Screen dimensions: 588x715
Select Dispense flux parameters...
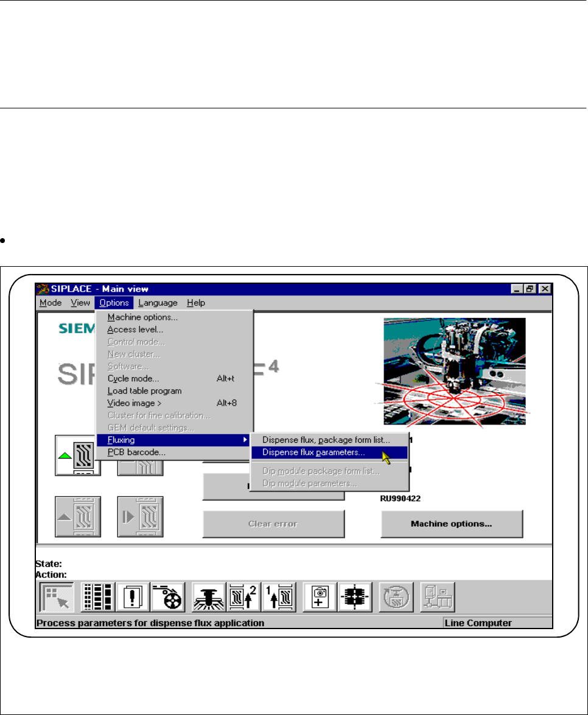pos(329,453)
